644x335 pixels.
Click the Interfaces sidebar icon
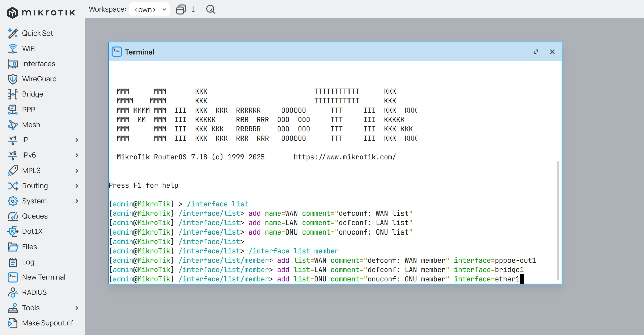pyautogui.click(x=13, y=64)
